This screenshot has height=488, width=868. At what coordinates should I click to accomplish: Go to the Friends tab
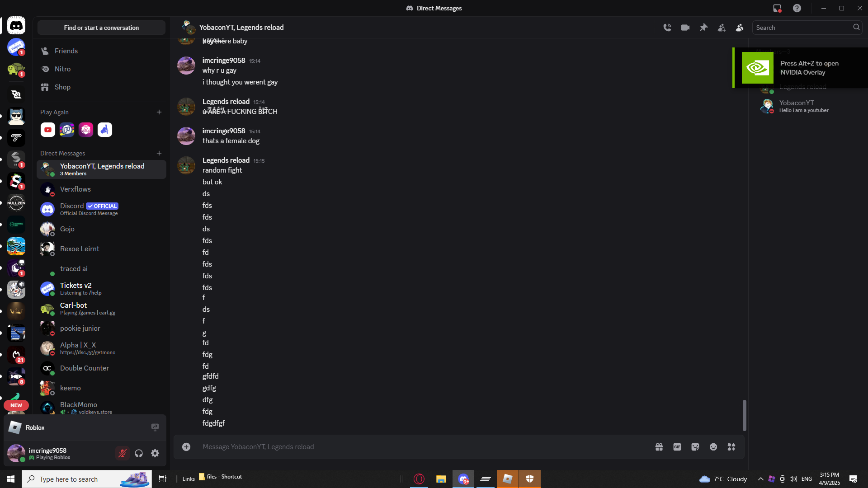pyautogui.click(x=101, y=51)
